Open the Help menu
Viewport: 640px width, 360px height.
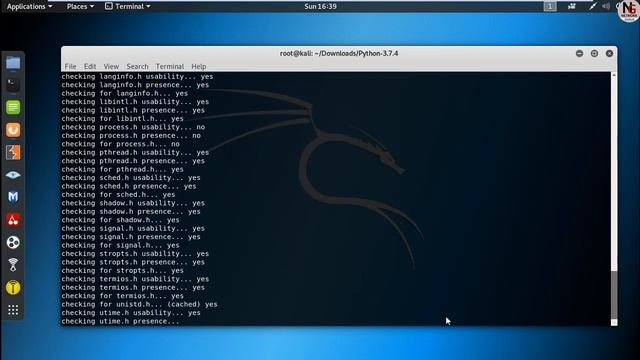[x=199, y=67]
